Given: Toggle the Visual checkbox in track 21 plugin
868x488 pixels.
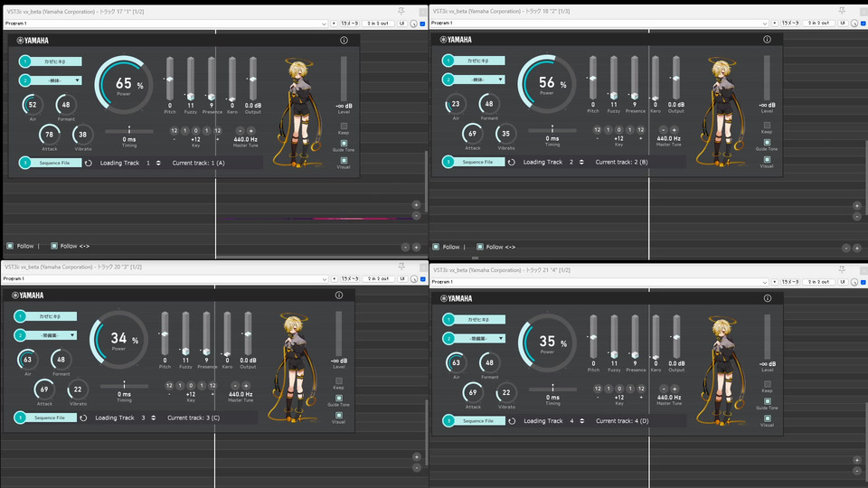Looking at the screenshot, I should tap(768, 418).
